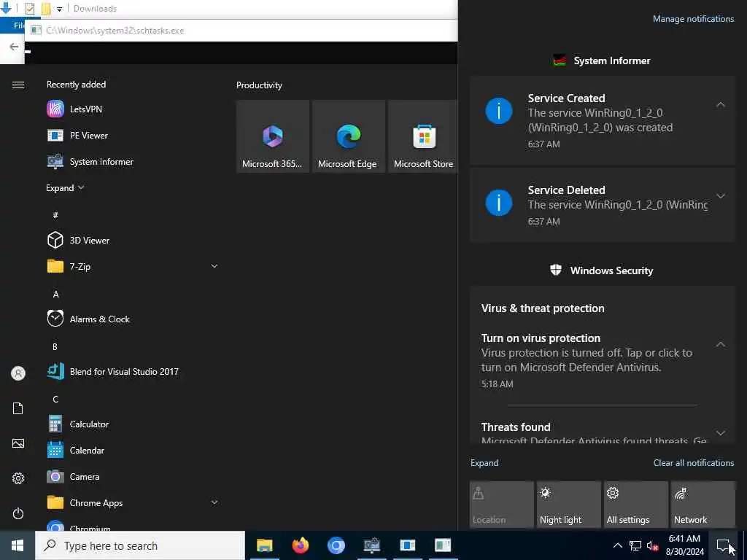Toggle the Night light quick action

coord(568,505)
